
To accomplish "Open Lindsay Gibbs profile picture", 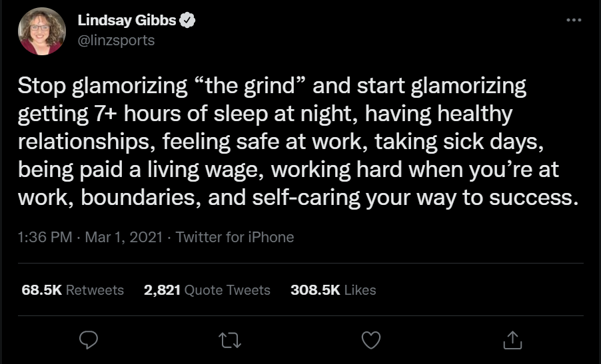I will click(42, 31).
